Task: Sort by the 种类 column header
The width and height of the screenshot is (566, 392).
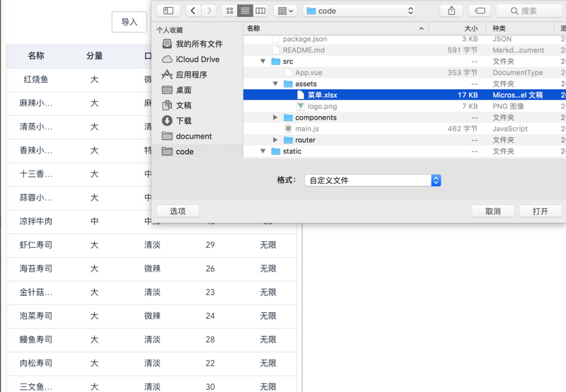Action: tap(520, 28)
